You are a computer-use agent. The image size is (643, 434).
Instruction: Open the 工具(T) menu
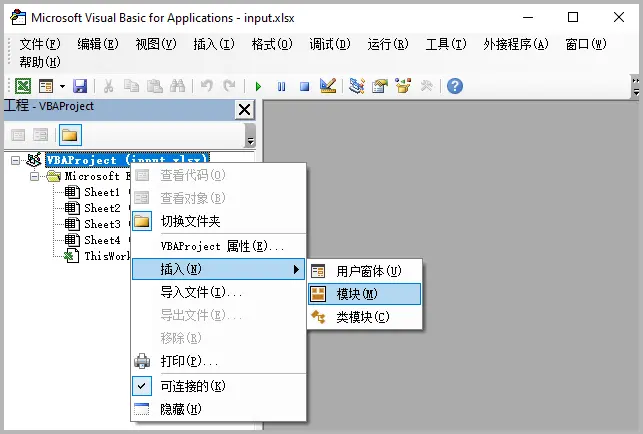pos(446,44)
